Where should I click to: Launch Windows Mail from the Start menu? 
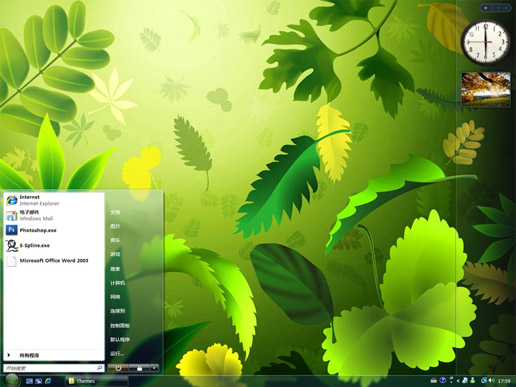click(x=53, y=215)
